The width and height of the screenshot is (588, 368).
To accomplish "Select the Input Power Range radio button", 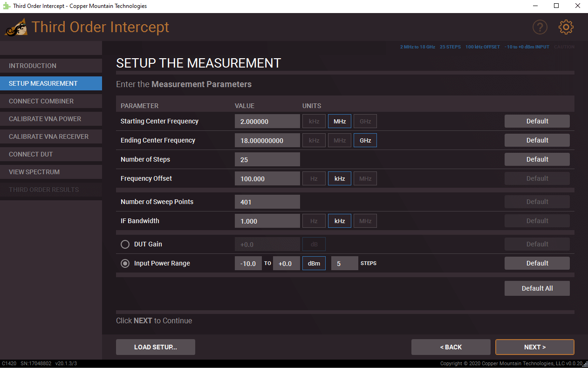I will 125,263.
